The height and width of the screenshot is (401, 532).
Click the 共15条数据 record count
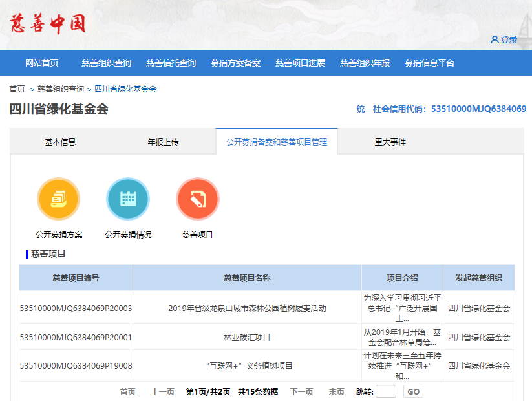pos(258,391)
